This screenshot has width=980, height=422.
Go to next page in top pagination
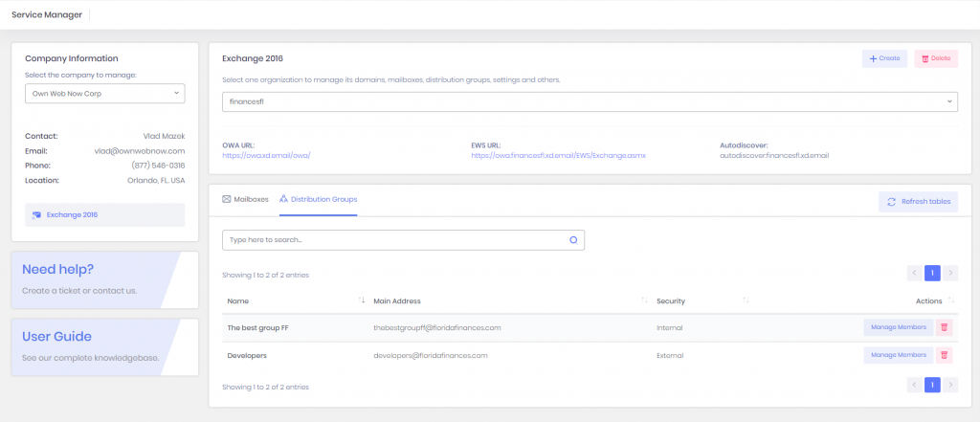coord(950,273)
